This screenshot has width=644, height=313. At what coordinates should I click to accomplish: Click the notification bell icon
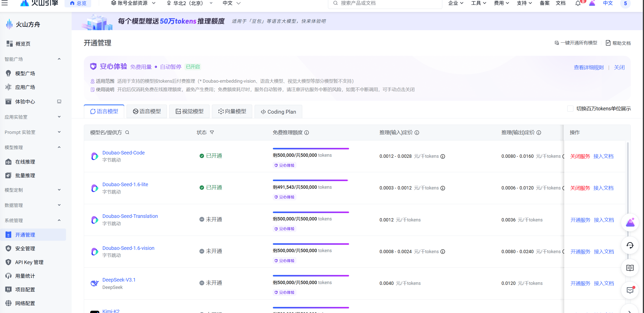click(x=578, y=3)
